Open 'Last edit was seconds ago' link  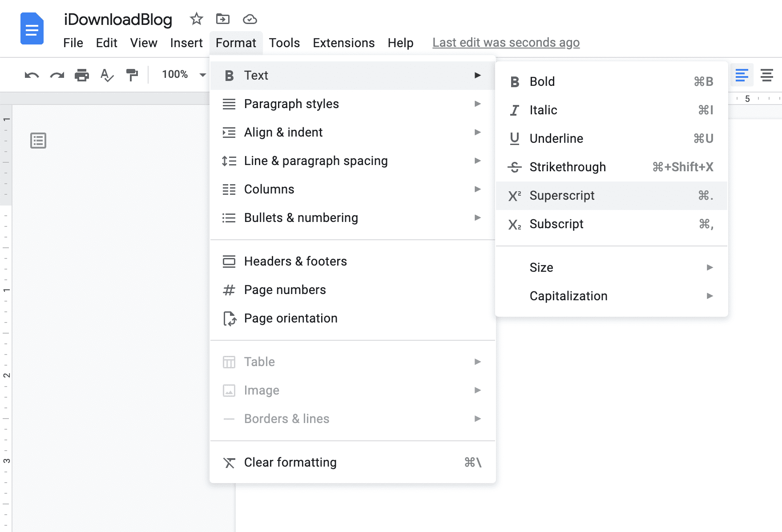pos(506,43)
